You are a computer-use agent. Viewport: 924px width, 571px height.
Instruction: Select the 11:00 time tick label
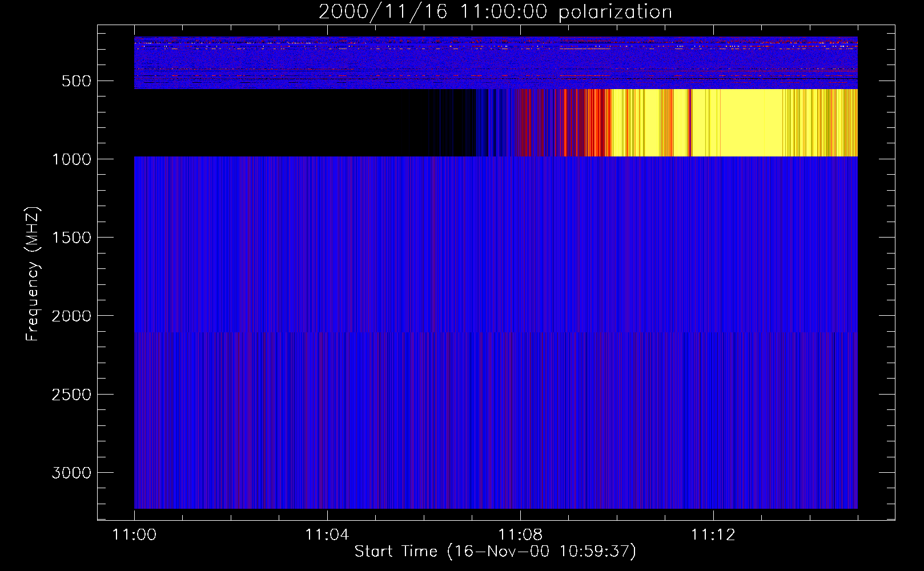[x=134, y=535]
